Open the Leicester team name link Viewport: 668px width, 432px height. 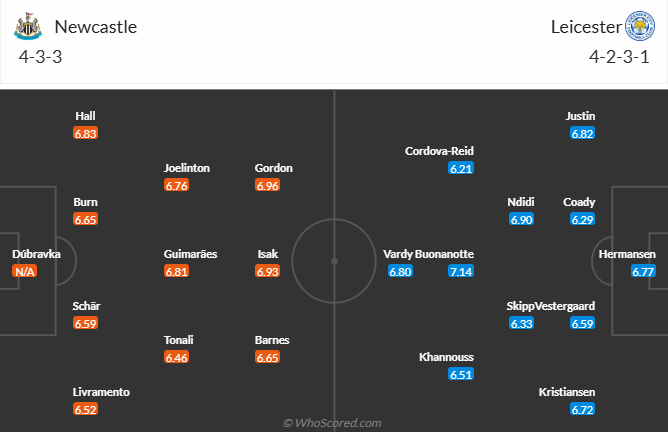tap(586, 27)
